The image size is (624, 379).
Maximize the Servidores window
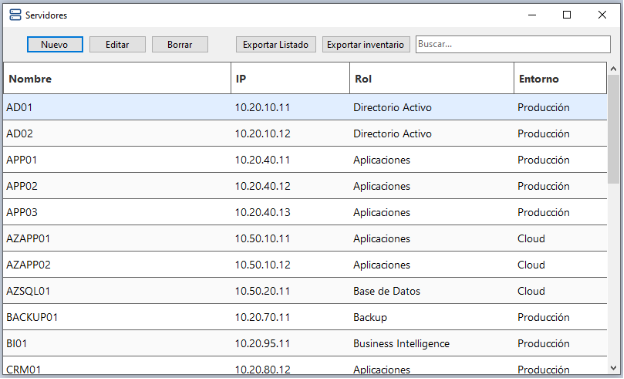click(x=567, y=15)
